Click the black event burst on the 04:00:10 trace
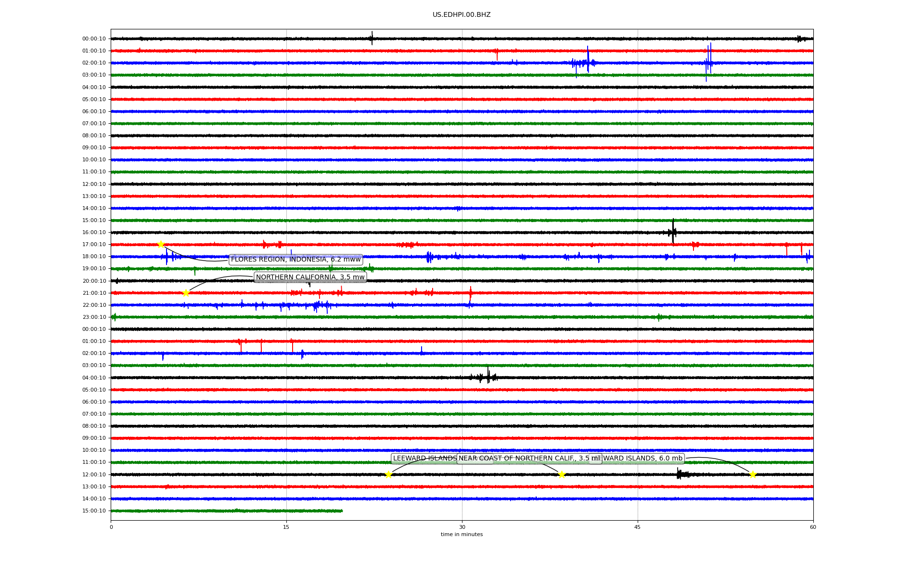924x578 pixels. 488,377
